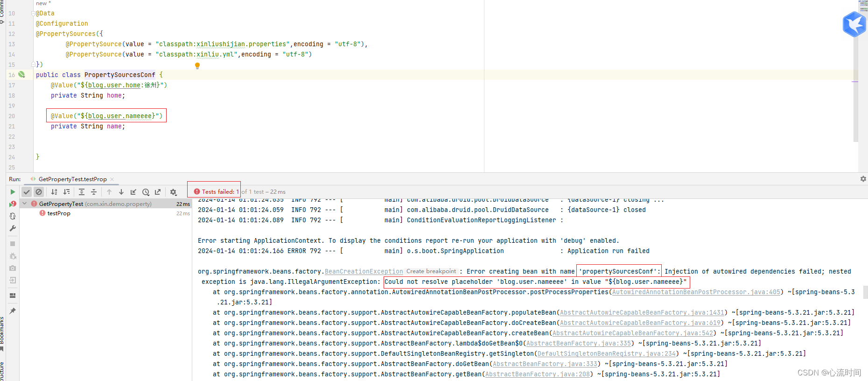Viewport: 868px width, 381px height.
Task: Click the yellow light bulb intention icon
Action: [197, 66]
